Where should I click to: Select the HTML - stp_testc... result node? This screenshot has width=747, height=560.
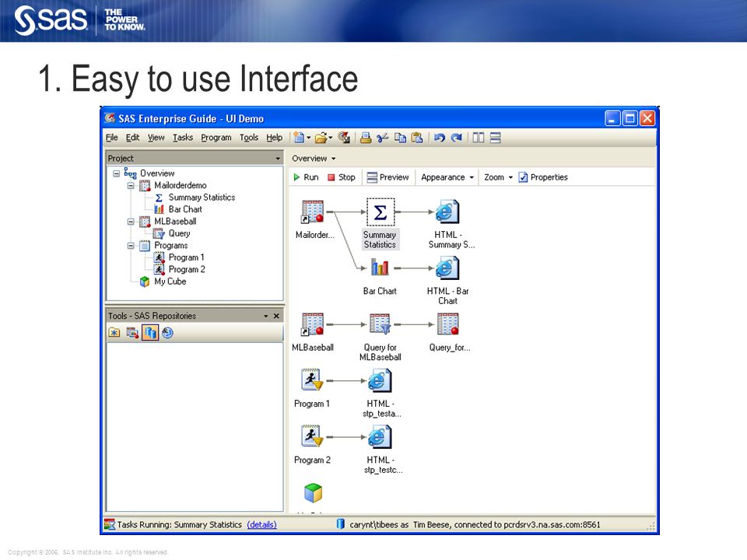coord(379,437)
